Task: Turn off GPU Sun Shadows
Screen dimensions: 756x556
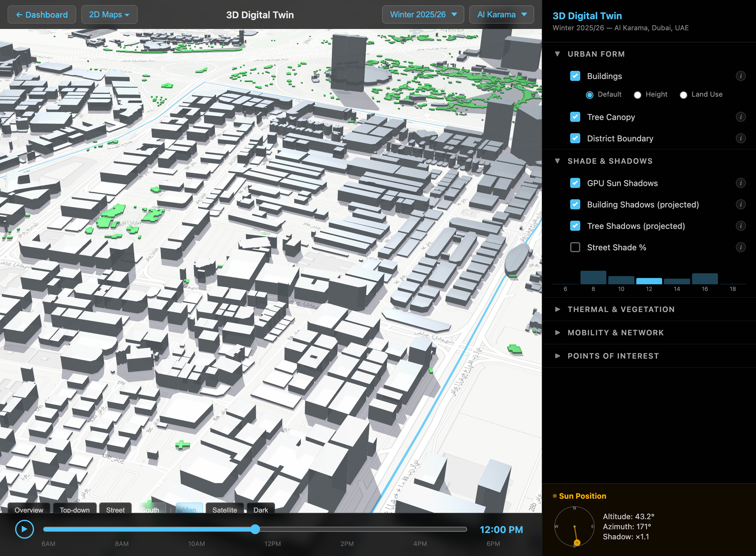Action: point(575,183)
